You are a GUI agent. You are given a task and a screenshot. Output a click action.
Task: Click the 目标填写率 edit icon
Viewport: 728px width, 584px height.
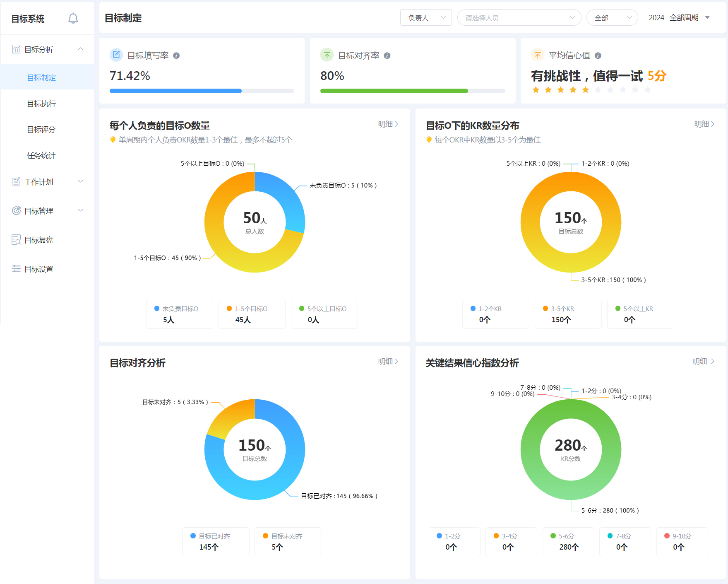pyautogui.click(x=116, y=55)
